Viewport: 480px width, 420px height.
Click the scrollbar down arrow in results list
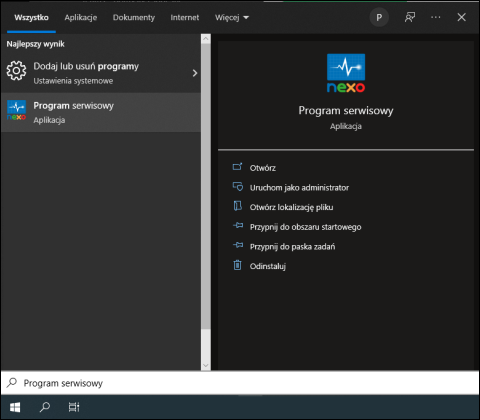[x=206, y=365]
